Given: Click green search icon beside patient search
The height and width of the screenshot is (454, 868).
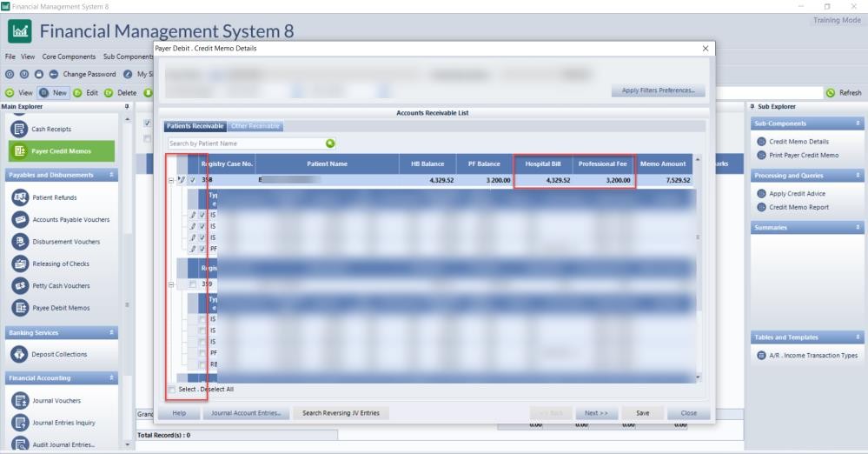Looking at the screenshot, I should tap(330, 144).
